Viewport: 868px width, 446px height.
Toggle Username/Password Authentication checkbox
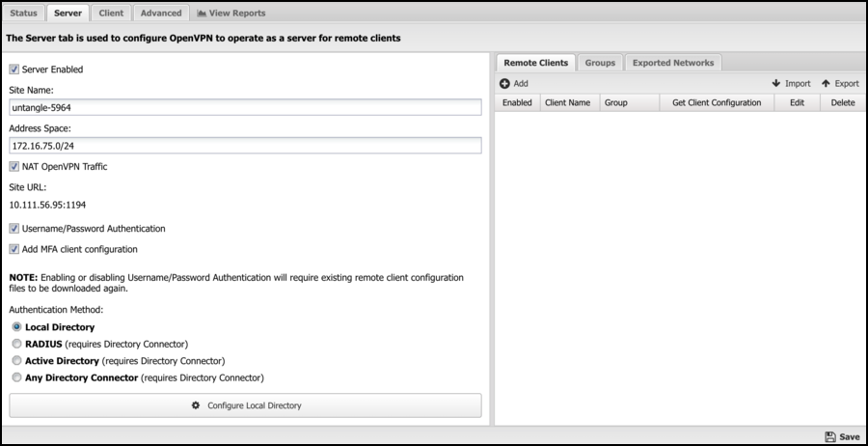click(14, 228)
